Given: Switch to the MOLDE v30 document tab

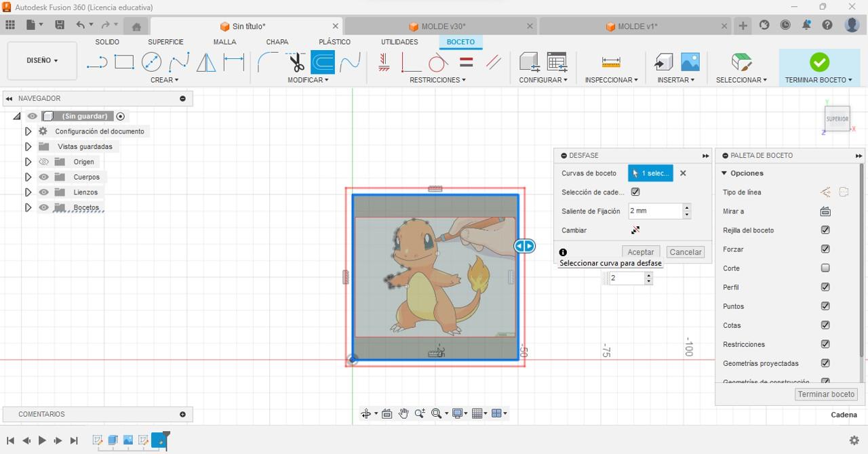Looking at the screenshot, I should coord(442,26).
